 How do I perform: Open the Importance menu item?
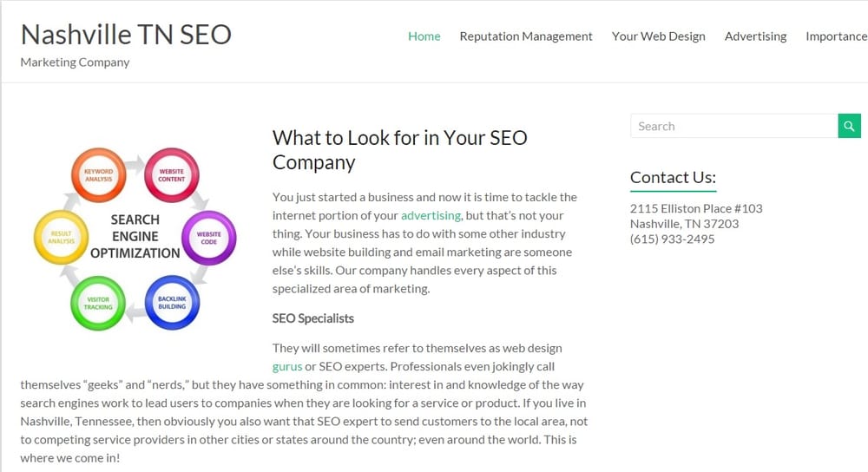tap(835, 36)
